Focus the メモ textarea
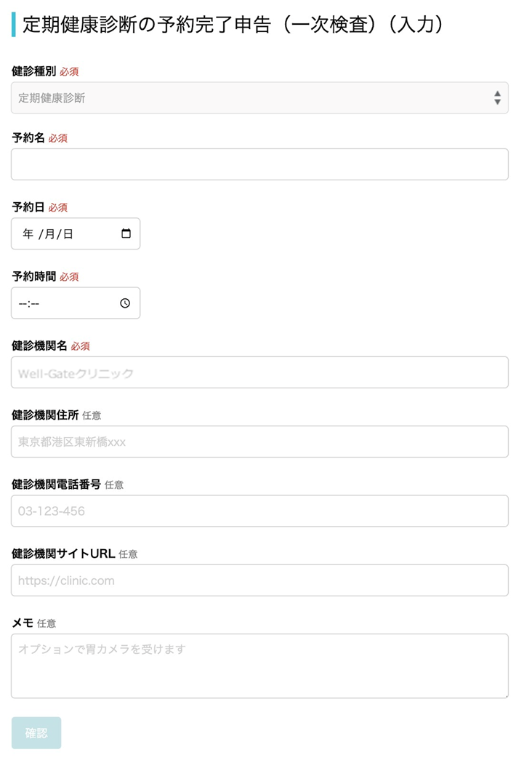This screenshot has height=763, width=532. click(259, 666)
